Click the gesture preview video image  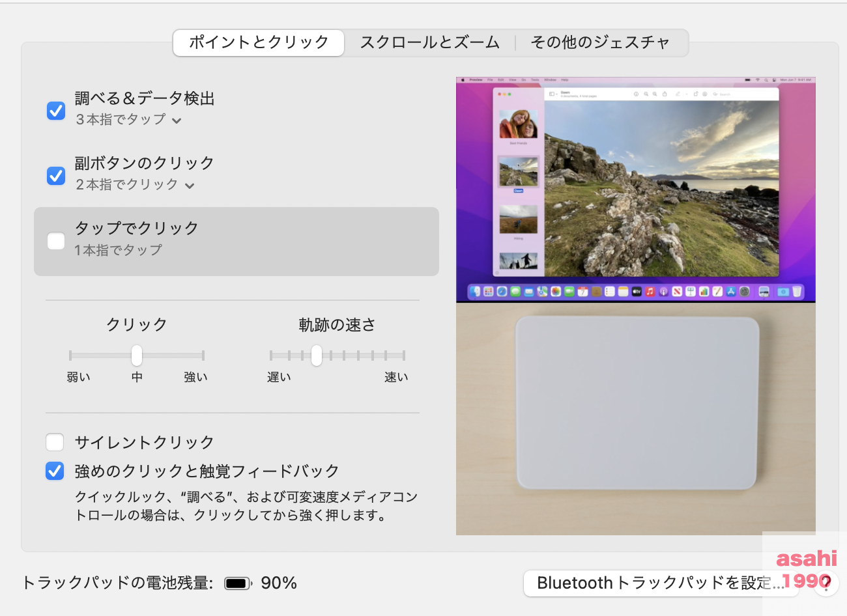point(636,306)
